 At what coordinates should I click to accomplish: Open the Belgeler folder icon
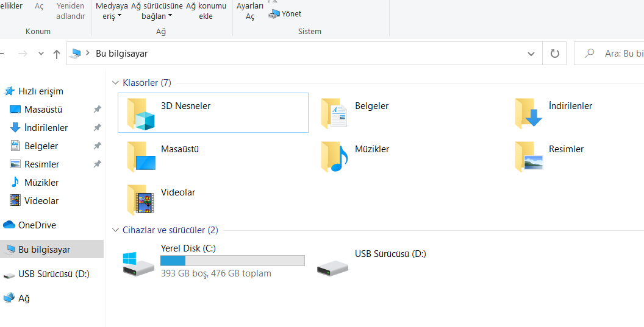pyautogui.click(x=334, y=113)
